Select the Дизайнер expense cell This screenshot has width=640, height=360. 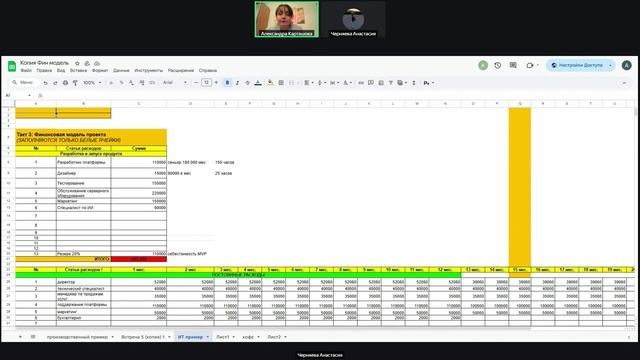84,173
